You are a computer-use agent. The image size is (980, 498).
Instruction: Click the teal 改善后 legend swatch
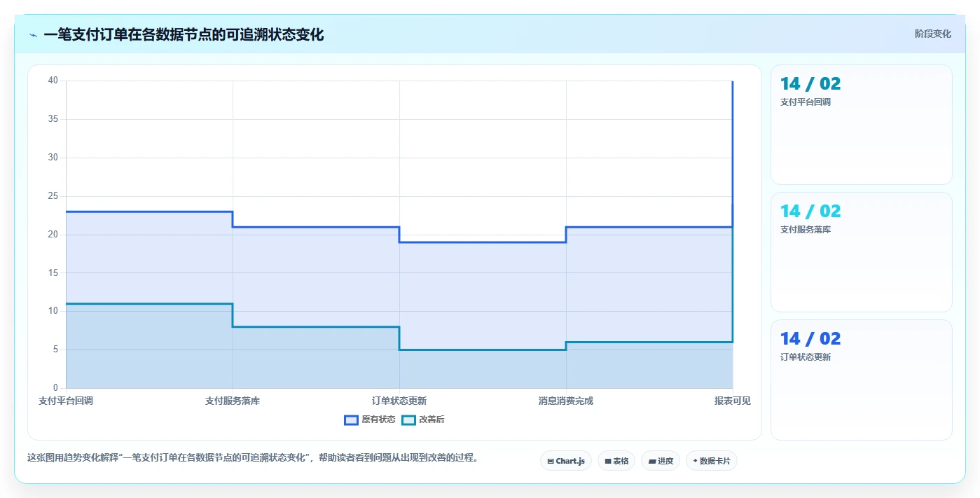[x=408, y=420]
